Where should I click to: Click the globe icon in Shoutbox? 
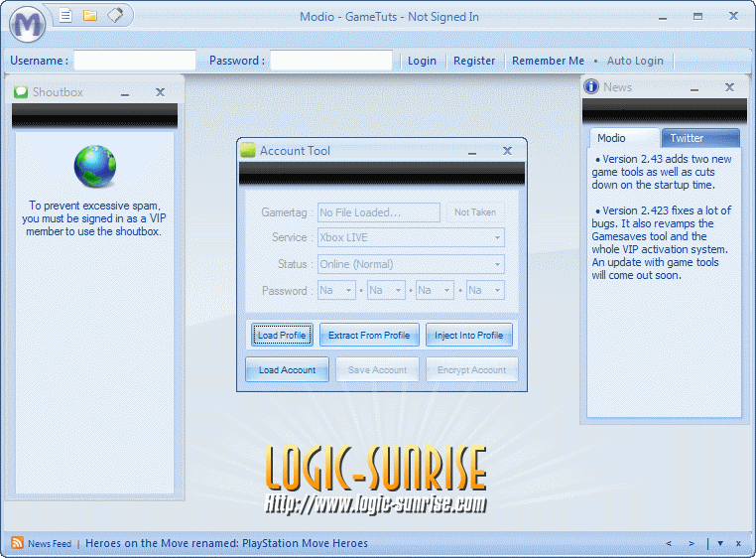pyautogui.click(x=95, y=166)
